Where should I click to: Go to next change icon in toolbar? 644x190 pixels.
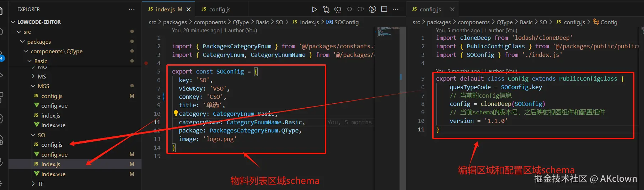(361, 9)
